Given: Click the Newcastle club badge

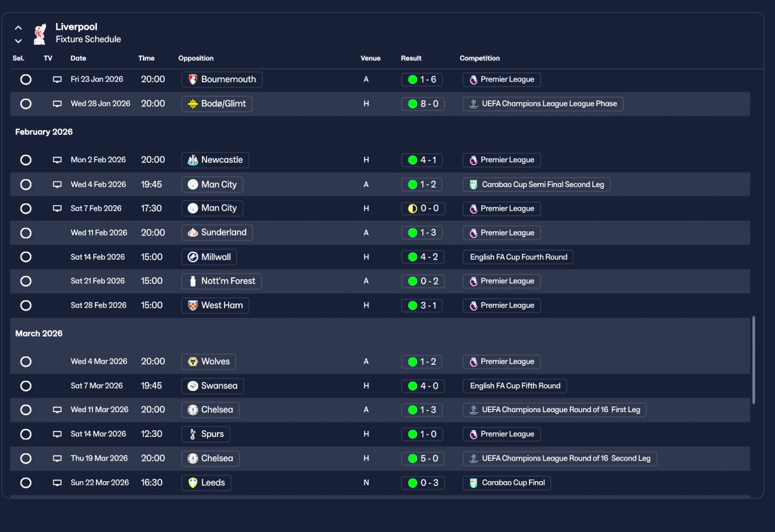Looking at the screenshot, I should click(x=193, y=160).
